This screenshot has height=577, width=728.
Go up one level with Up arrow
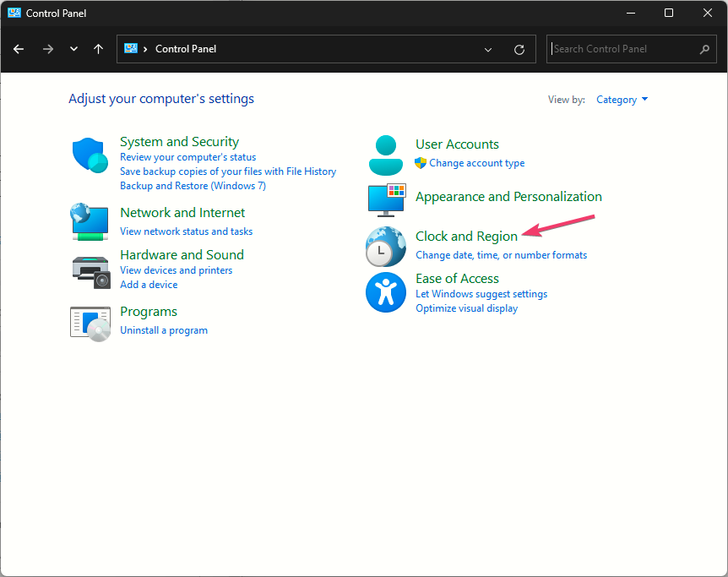[99, 49]
